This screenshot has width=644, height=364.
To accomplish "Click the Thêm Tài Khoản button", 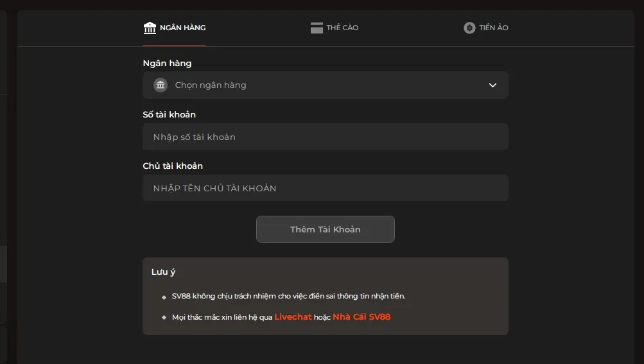I will pos(326,229).
